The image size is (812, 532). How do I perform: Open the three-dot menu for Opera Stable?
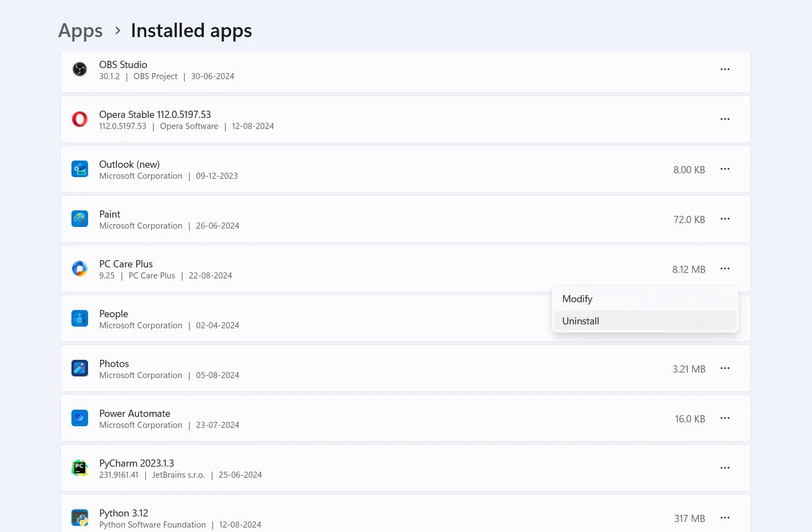724,119
